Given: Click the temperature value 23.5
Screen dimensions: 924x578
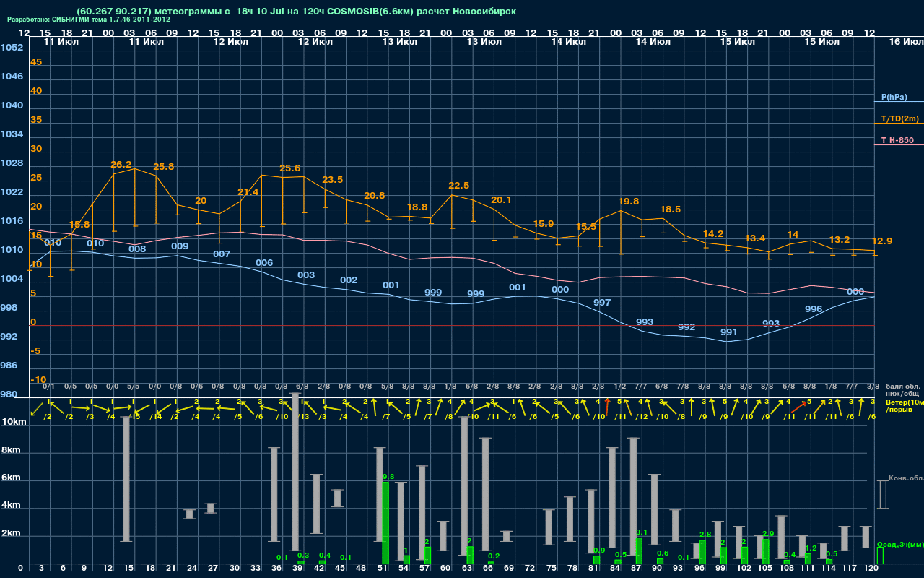Looking at the screenshot, I should 332,179.
